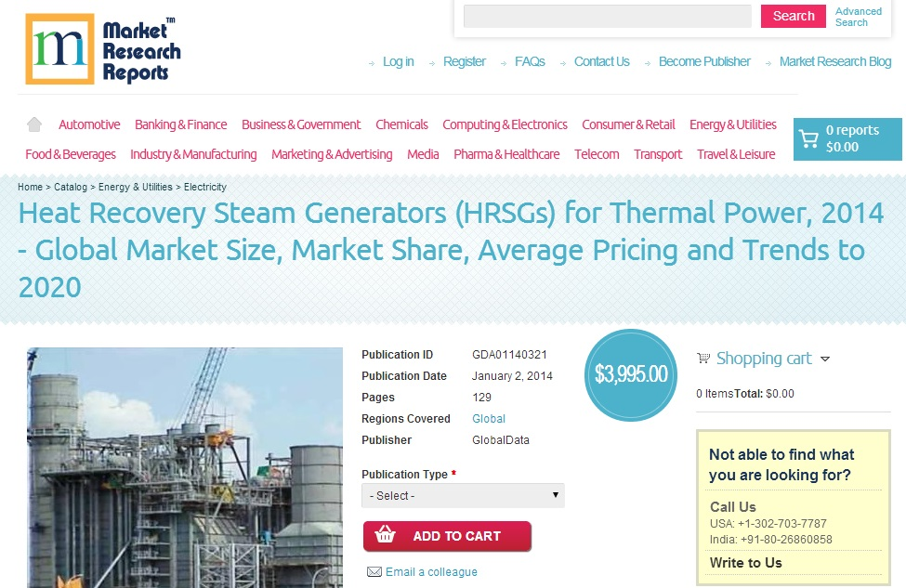This screenshot has width=906, height=588.
Task: Click Add to Cart
Action: click(447, 536)
